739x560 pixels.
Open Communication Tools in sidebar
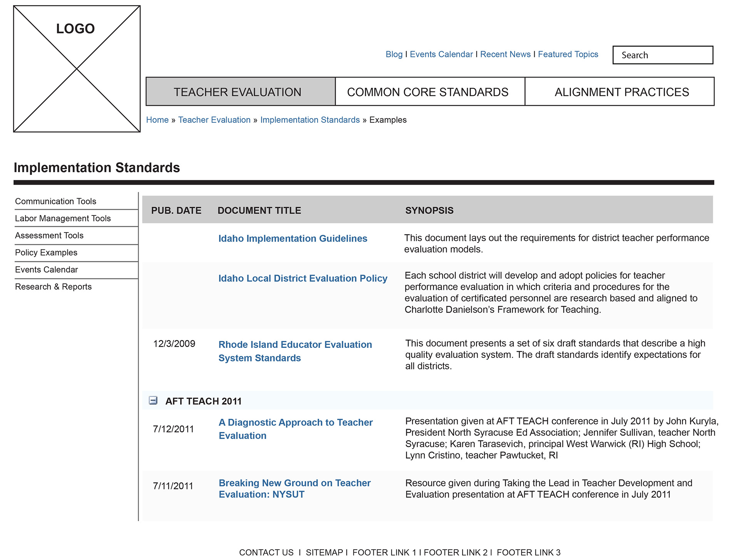click(55, 201)
